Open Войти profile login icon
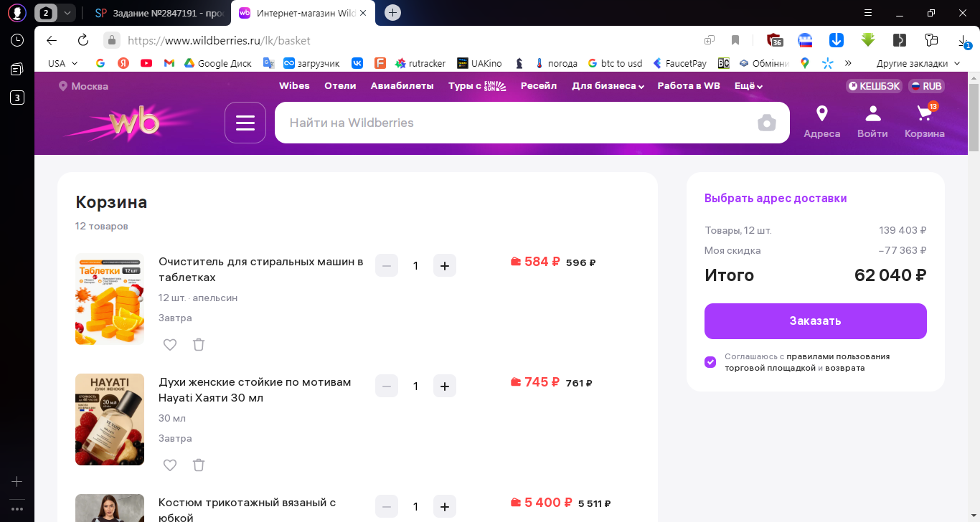 pos(872,122)
